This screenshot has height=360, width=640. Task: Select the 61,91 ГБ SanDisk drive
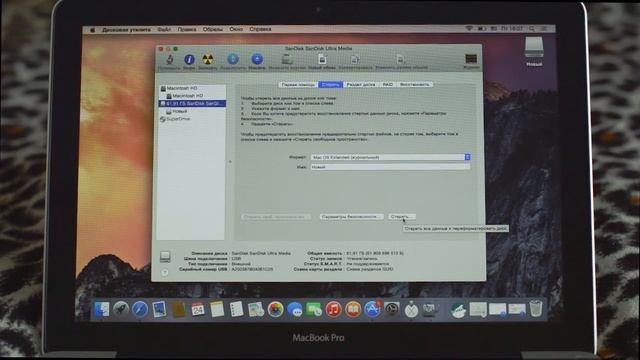(192, 104)
